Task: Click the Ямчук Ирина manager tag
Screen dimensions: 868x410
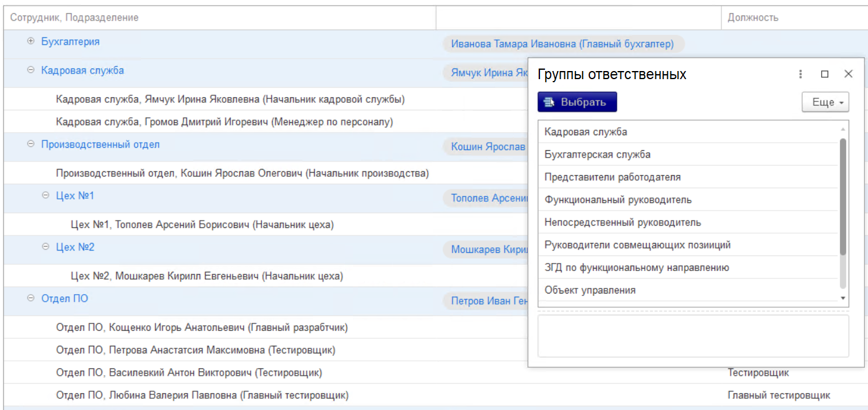Action: coord(486,73)
